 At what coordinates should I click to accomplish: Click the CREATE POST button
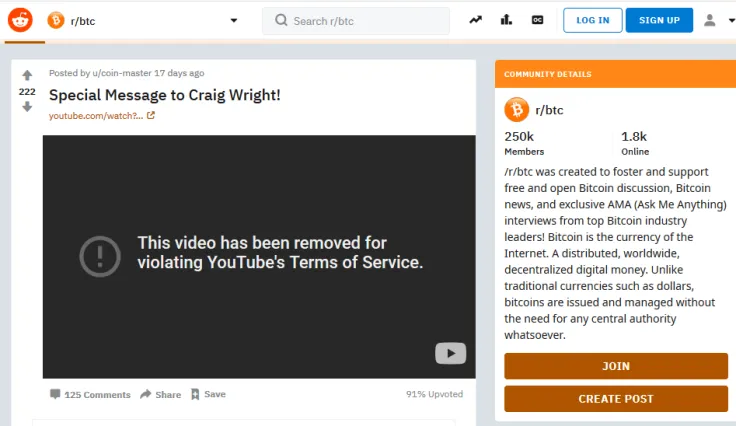[615, 399]
